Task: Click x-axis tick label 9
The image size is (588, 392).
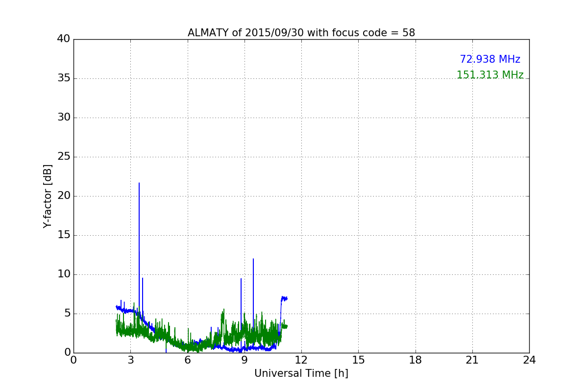Action: (245, 360)
